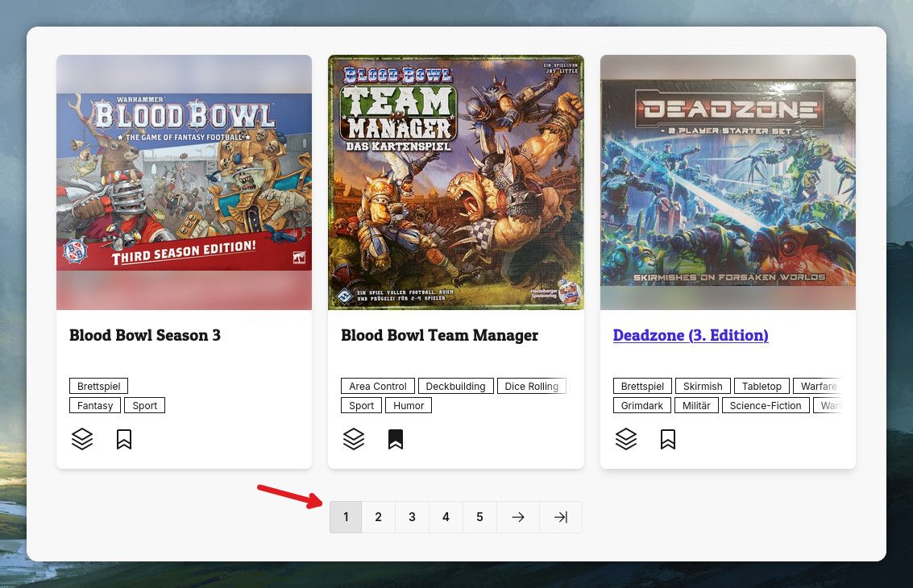Click the stack icon under Deadzone
Viewport: 913px width, 588px height.
pos(626,439)
